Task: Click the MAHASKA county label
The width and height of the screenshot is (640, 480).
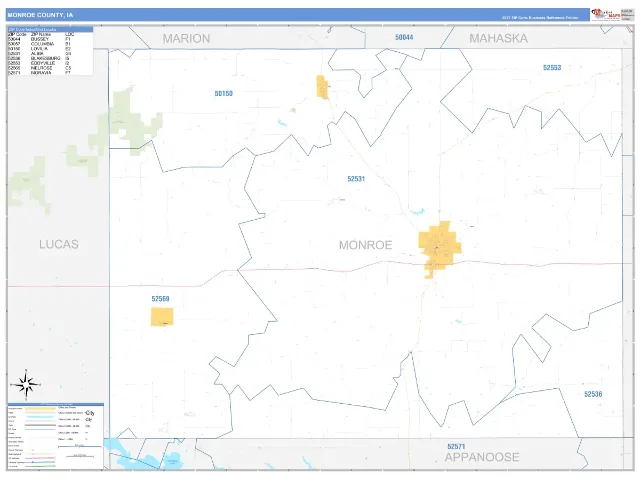Action: (498, 38)
